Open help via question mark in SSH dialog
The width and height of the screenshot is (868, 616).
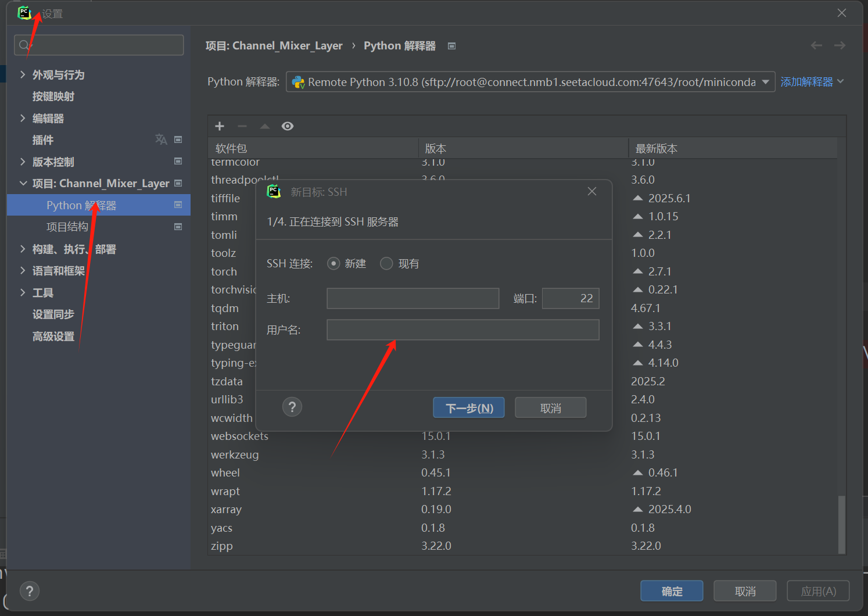292,407
